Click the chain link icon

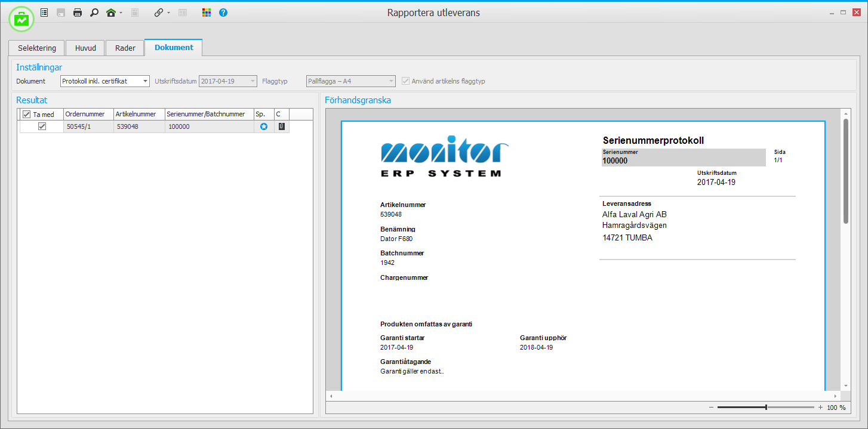158,13
